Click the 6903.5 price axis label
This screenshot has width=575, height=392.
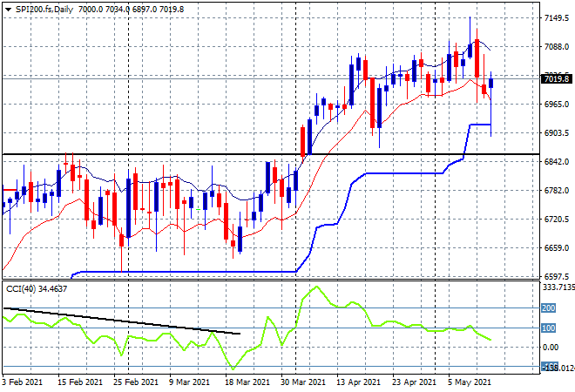click(x=557, y=133)
